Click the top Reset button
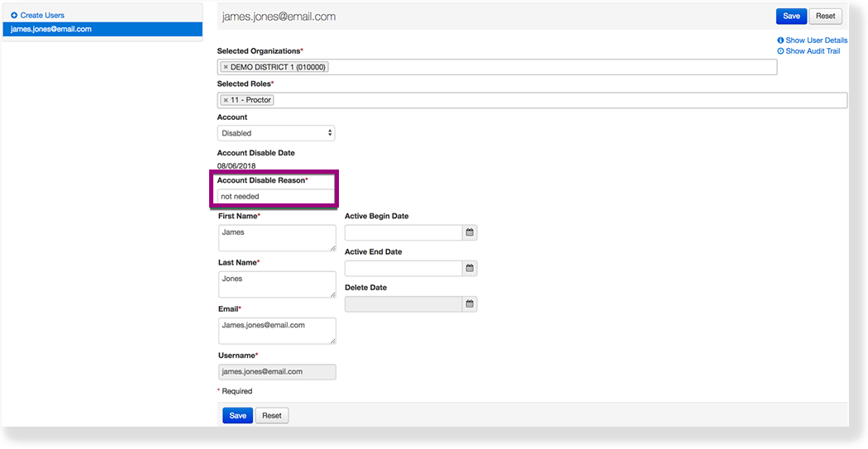 click(x=826, y=17)
